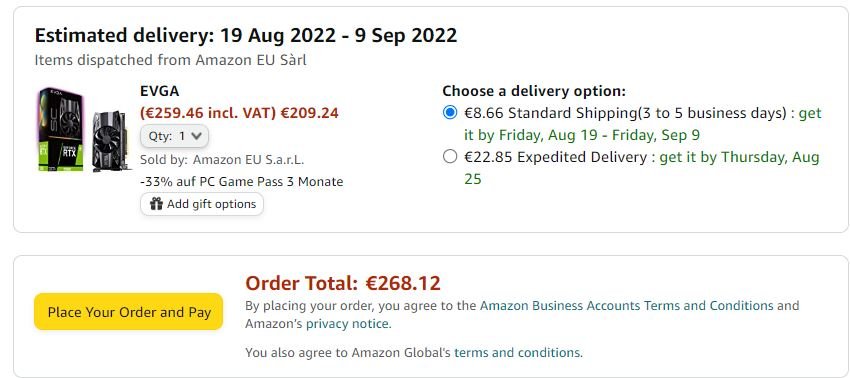Click the Order Total €268.12 amount

(403, 283)
